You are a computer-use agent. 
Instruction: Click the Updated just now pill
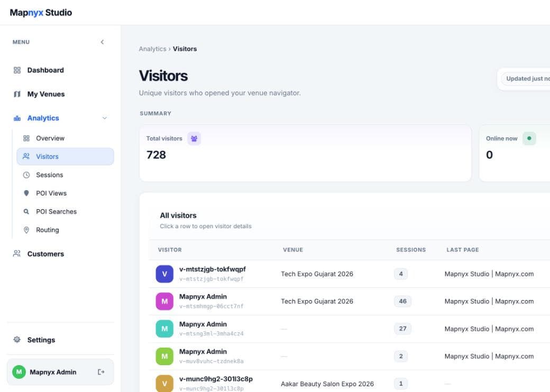[x=526, y=79]
